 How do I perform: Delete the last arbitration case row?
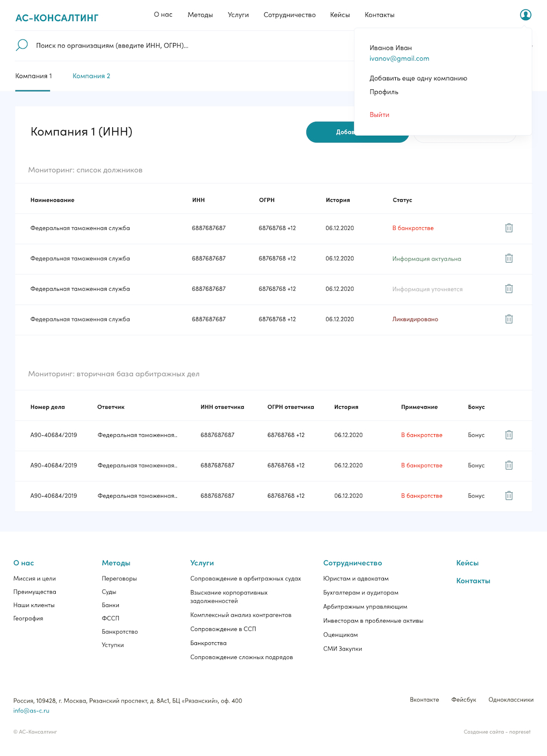point(508,495)
